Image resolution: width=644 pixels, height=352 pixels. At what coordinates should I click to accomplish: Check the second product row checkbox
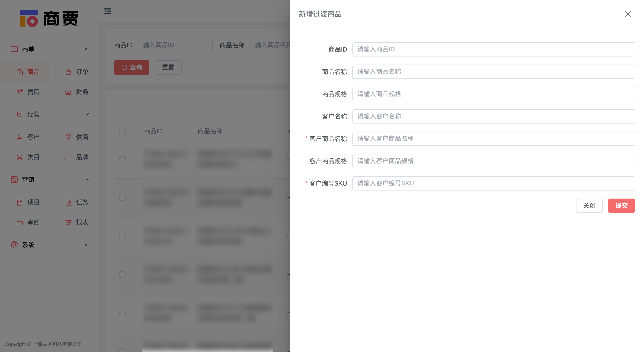(x=123, y=198)
